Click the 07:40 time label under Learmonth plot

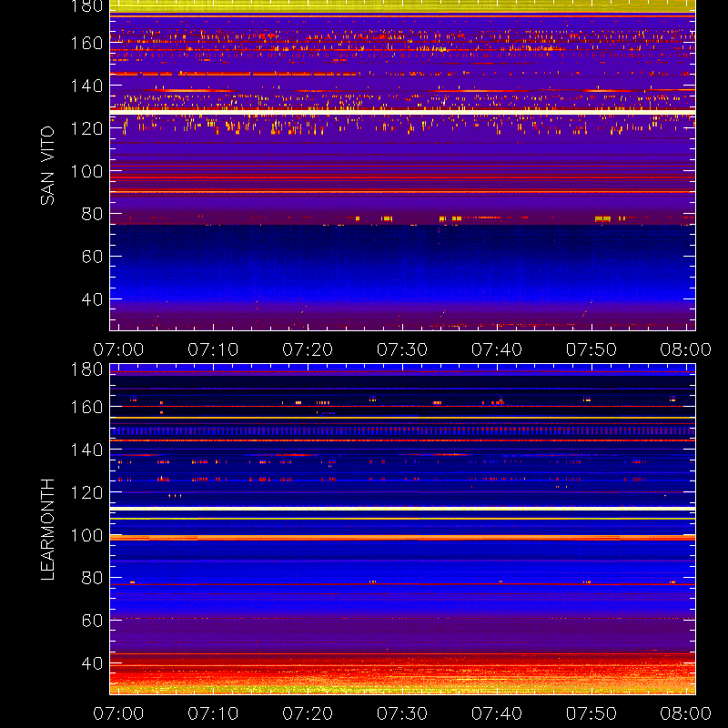[497, 713]
